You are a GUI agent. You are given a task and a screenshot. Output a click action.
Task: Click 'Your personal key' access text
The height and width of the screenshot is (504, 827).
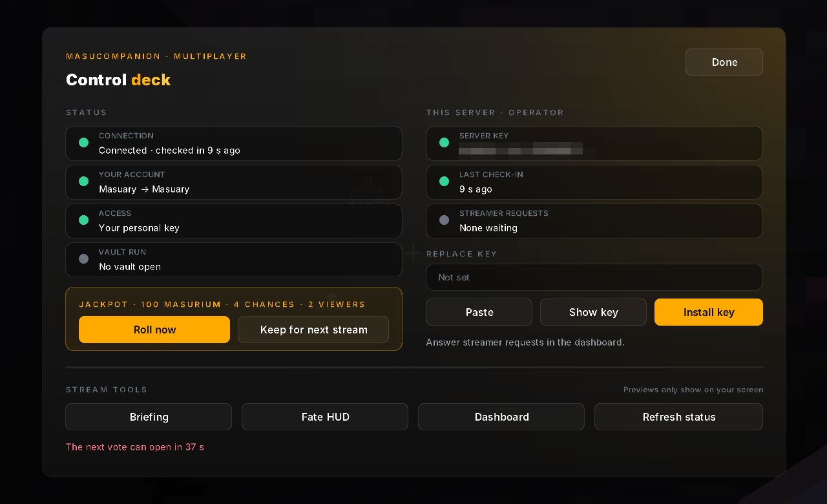(x=139, y=228)
